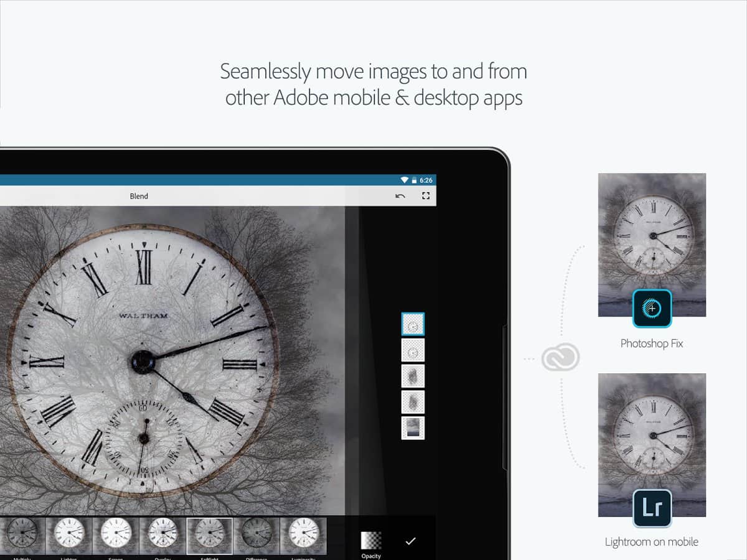Select the Softlight blend mode thumbnail
The image size is (747, 560).
coord(210,536)
